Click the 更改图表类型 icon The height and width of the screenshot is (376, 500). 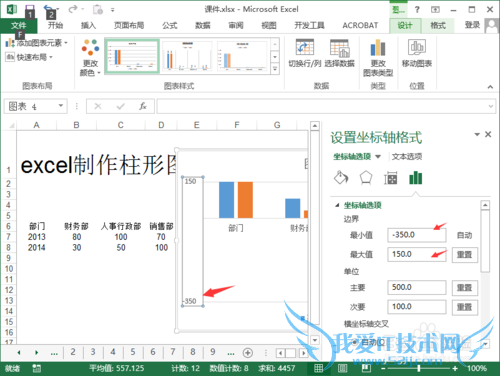[378, 47]
